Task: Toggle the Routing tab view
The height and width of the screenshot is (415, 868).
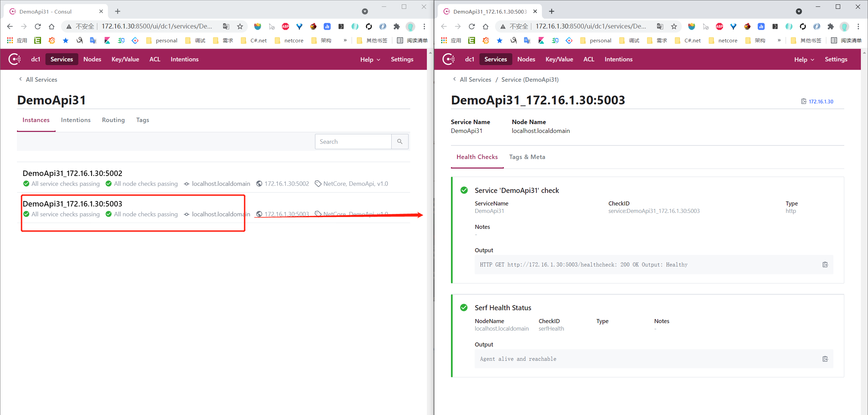Action: coord(114,120)
